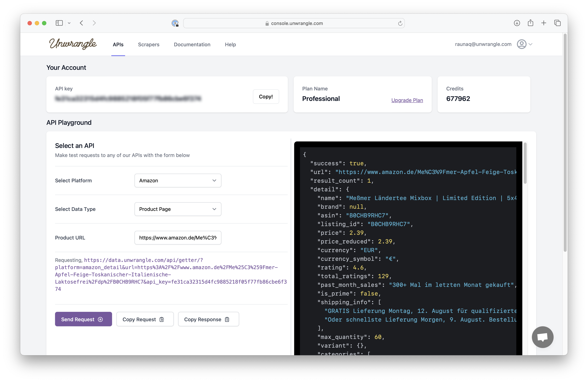Click the "price_reduced": 2.39 line
The image size is (588, 382).
[x=356, y=241]
